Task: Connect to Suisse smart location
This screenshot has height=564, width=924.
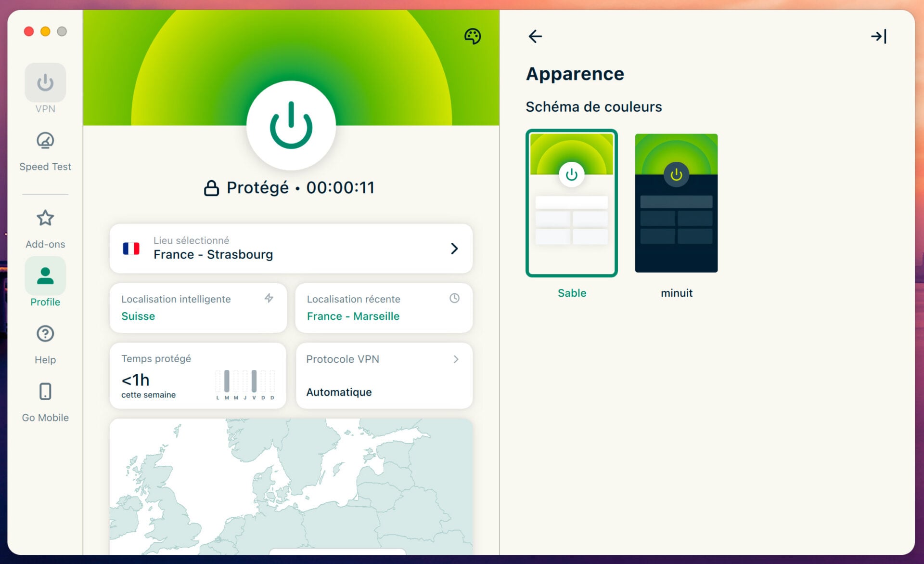Action: (197, 308)
